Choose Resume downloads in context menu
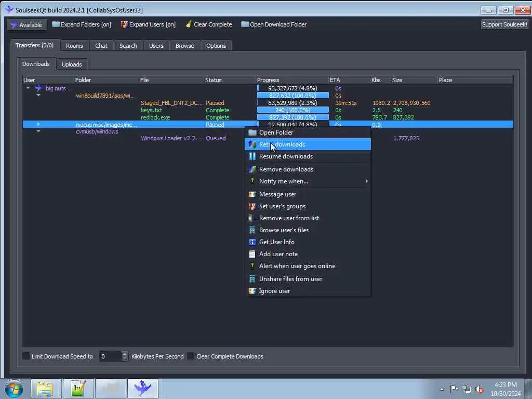Image resolution: width=532 pixels, height=399 pixels. pos(308,156)
